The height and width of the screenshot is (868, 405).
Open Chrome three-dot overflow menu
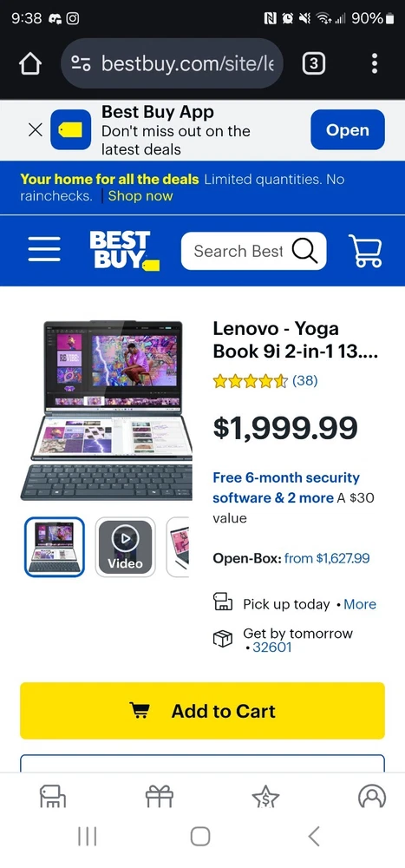[x=375, y=63]
